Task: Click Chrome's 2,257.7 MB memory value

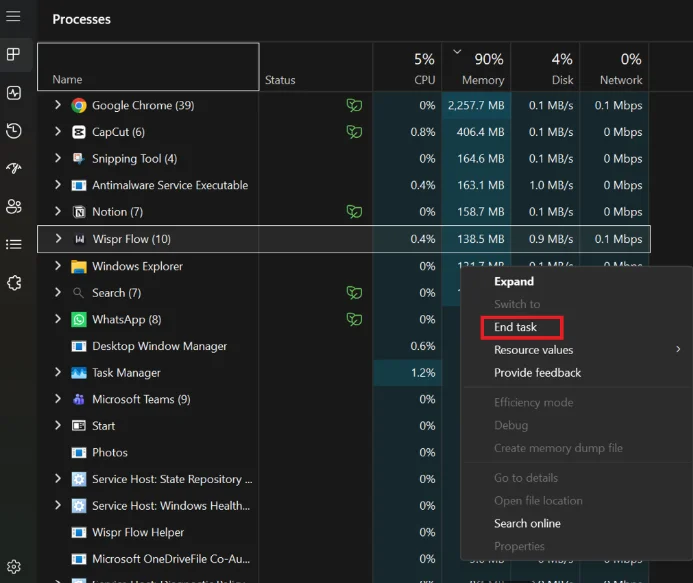Action: coord(476,105)
